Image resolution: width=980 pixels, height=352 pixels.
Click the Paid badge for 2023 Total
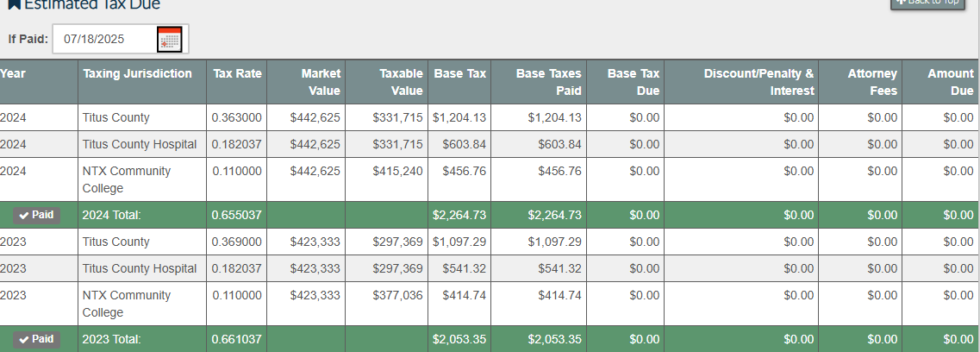[37, 339]
